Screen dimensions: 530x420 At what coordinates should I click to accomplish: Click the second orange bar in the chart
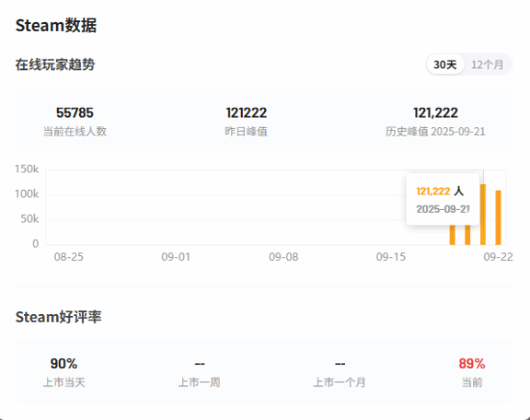(x=467, y=235)
